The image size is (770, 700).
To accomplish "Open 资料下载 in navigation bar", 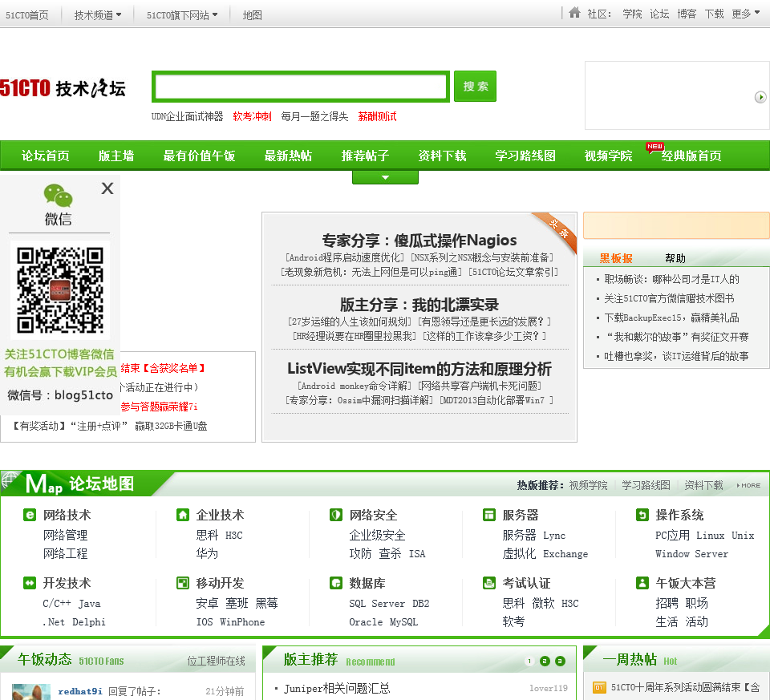I will pos(442,156).
